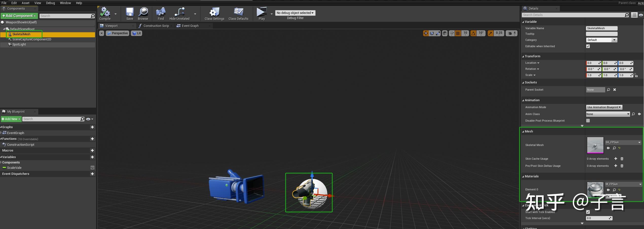Collapse the Mesh section in Details
Image resolution: width=644 pixels, height=229 pixels.
tap(523, 131)
